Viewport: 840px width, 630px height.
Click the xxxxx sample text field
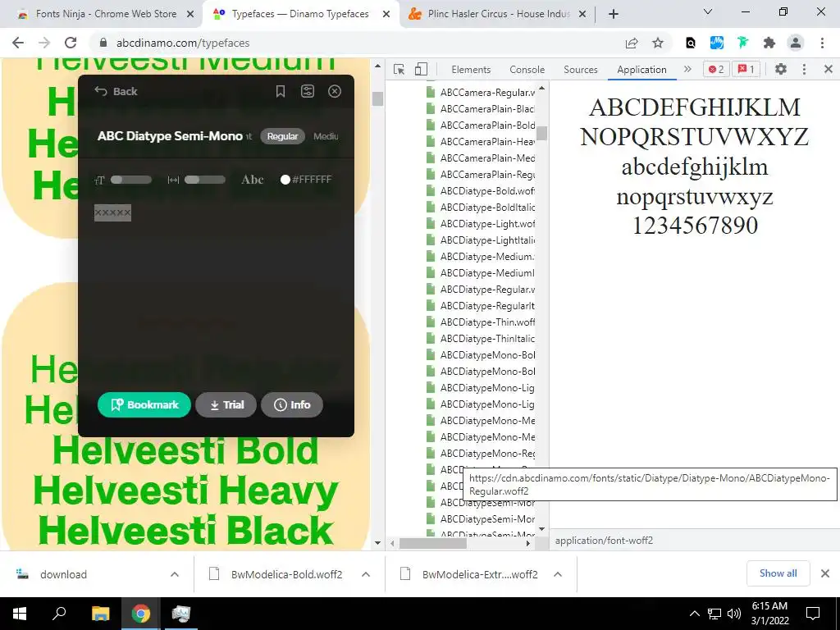click(x=112, y=212)
